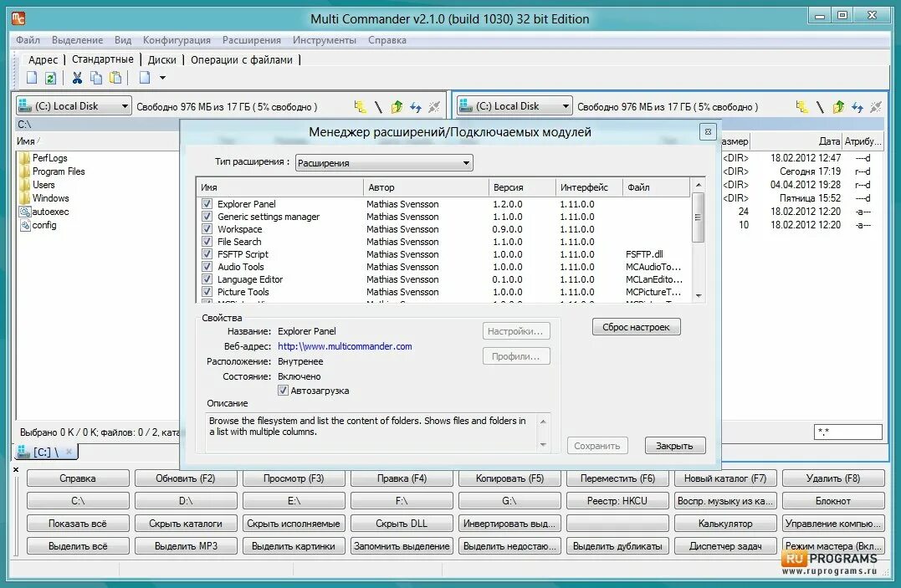Close the [C:] \ tab with its x
901x588 pixels.
[x=69, y=452]
